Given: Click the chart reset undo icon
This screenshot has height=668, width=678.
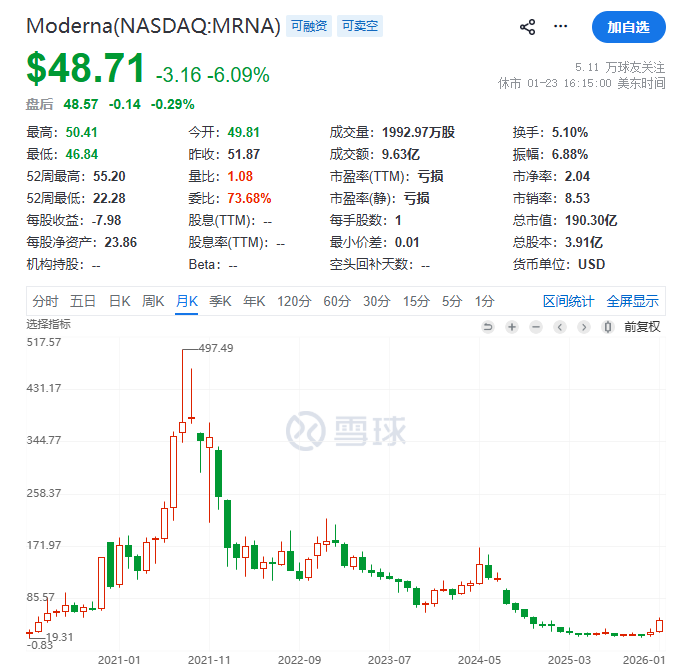Looking at the screenshot, I should click(x=488, y=327).
